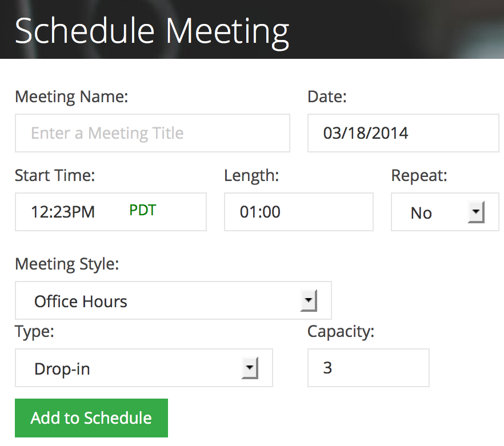Click the Office Hours selection text

tap(81, 302)
